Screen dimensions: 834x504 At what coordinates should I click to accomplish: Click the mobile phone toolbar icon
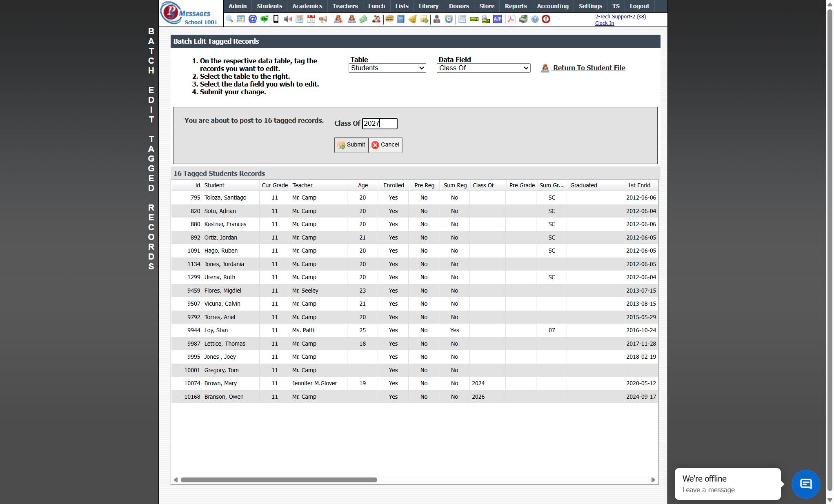click(x=276, y=19)
